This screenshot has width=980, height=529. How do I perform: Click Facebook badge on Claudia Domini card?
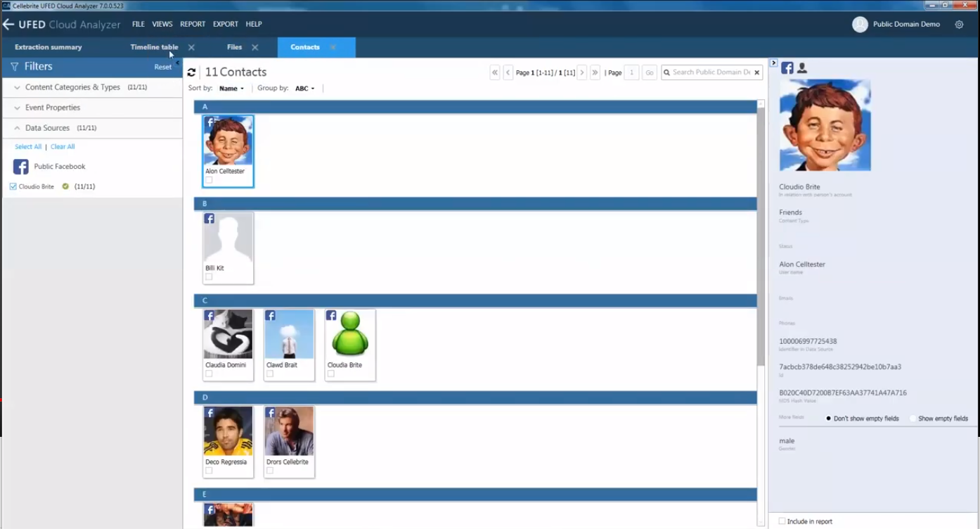click(x=209, y=316)
